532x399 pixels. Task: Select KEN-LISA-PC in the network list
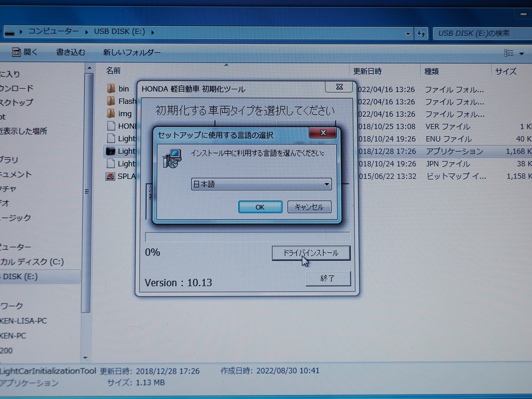coord(23,321)
